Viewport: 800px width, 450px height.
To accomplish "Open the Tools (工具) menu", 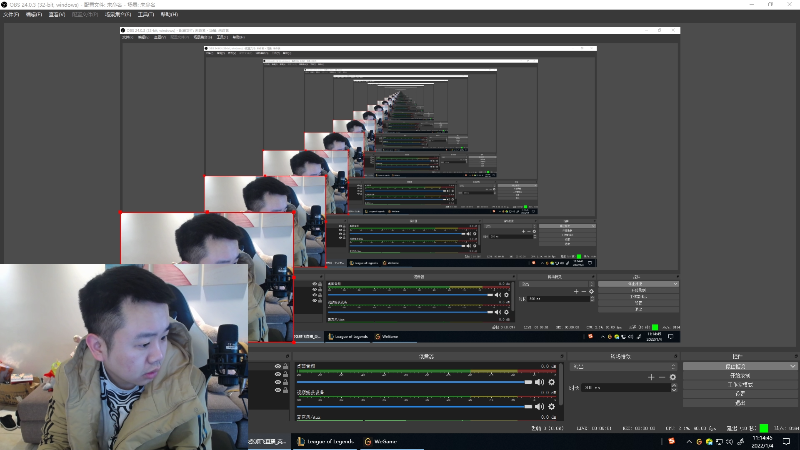I will 146,15.
